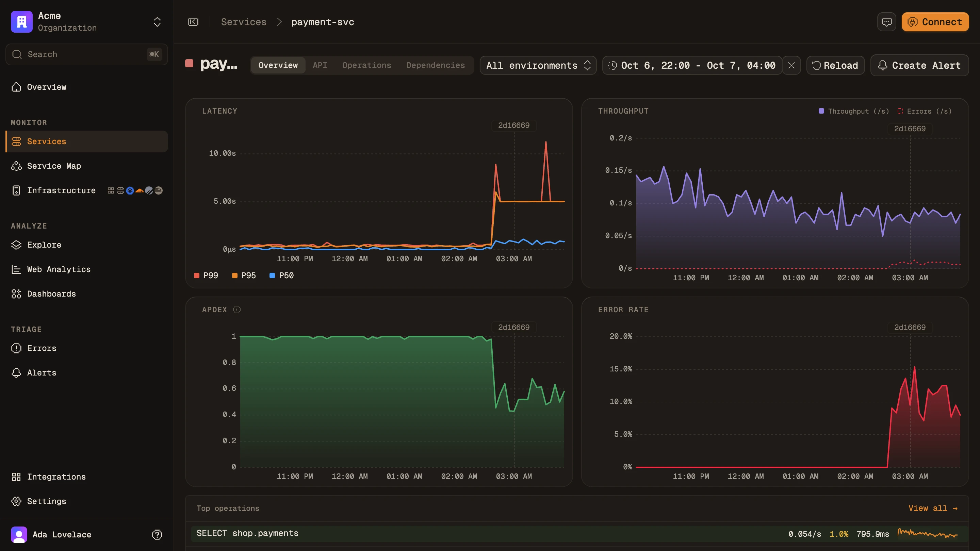
Task: Click the Ada Lovelace user name
Action: pos(62,535)
